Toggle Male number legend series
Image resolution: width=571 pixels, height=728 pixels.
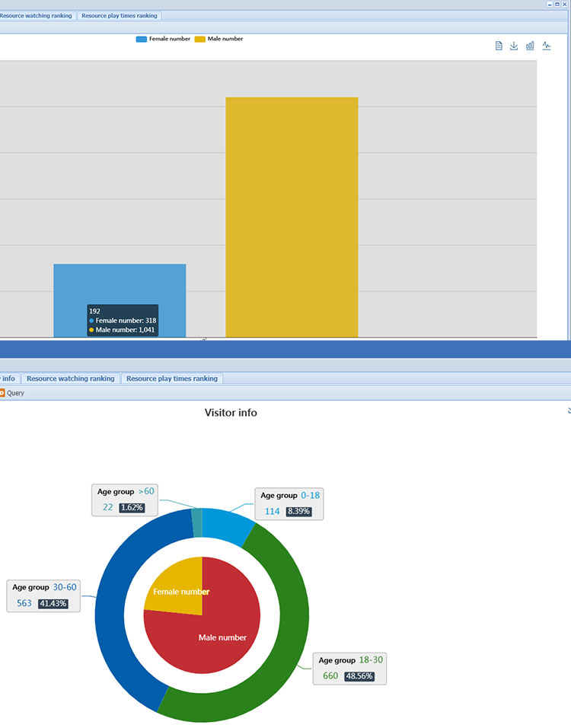pyautogui.click(x=219, y=39)
